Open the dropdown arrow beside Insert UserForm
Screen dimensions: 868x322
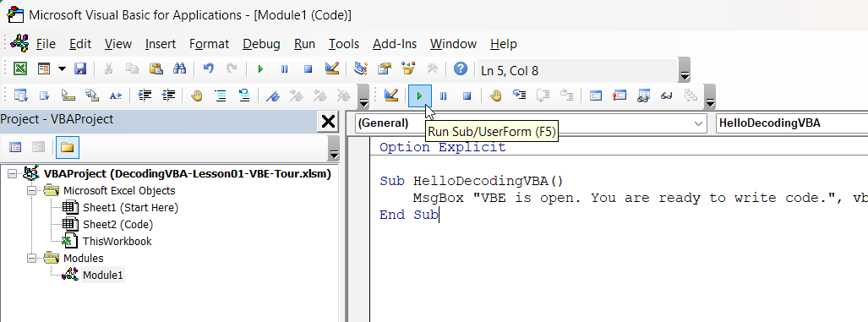[62, 68]
